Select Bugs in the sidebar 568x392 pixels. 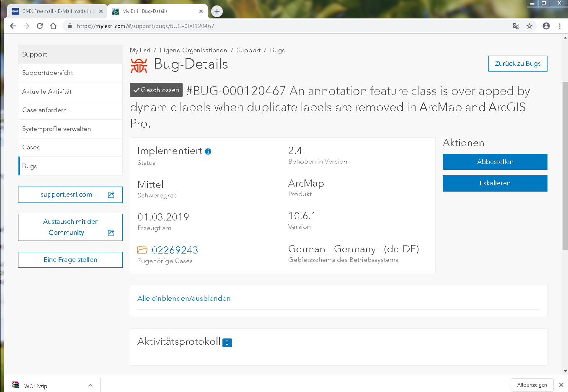(x=70, y=166)
